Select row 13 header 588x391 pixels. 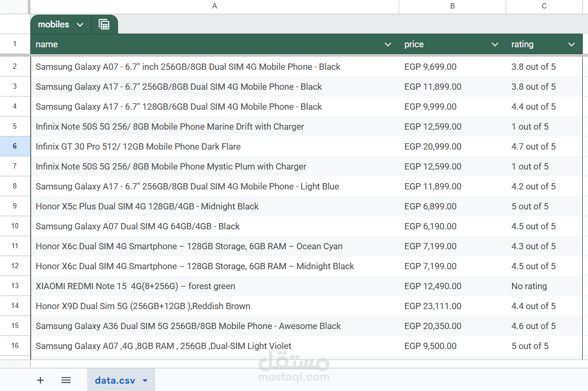(15, 286)
